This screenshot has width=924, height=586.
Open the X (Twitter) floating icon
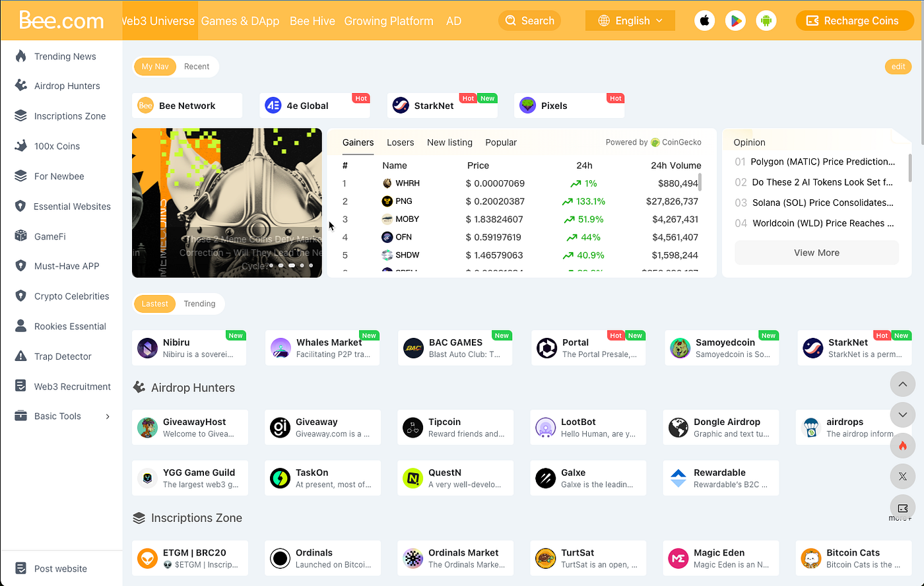(902, 476)
